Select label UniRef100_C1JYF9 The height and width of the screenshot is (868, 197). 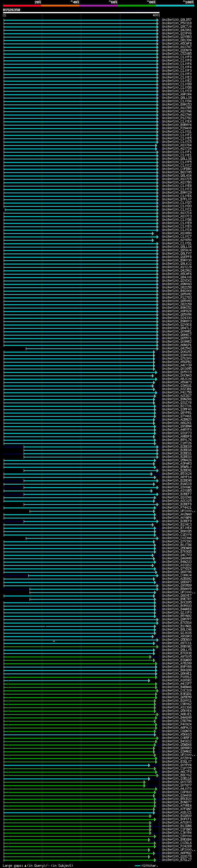tap(177, 57)
